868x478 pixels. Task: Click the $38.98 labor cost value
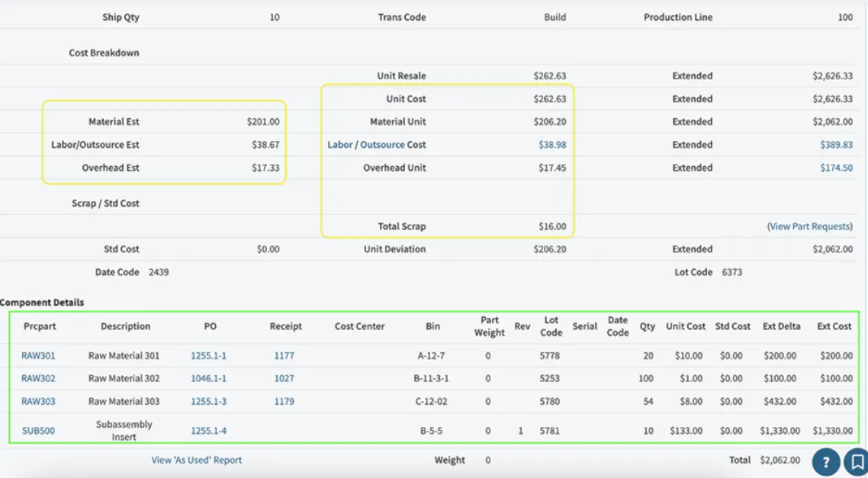pyautogui.click(x=552, y=145)
